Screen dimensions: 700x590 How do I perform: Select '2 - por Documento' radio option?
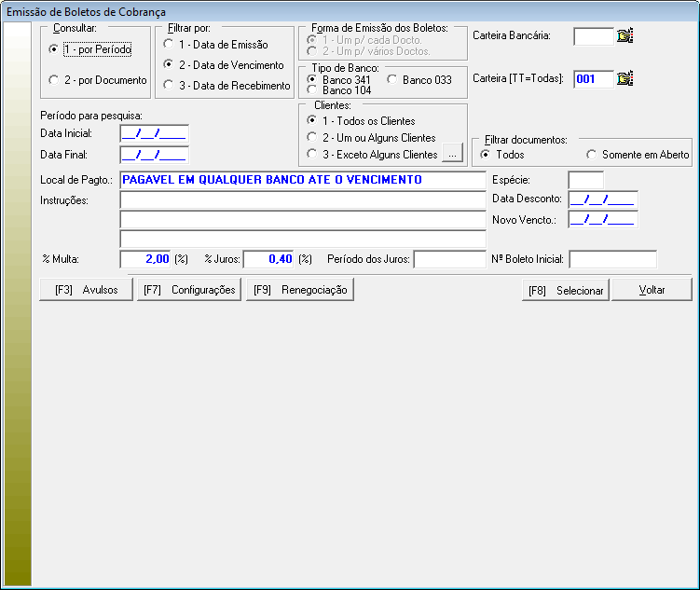[x=54, y=81]
